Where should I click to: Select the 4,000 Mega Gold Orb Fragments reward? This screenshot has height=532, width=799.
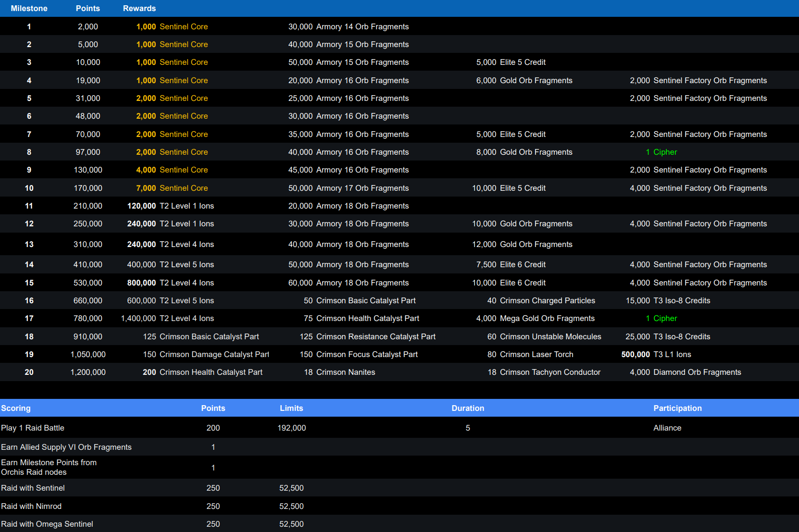click(x=536, y=318)
